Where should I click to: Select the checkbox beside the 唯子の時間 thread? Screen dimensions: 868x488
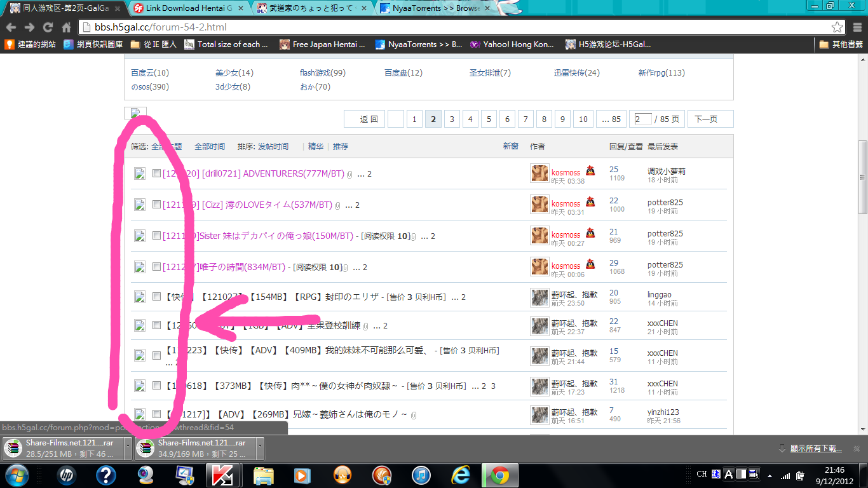157,267
